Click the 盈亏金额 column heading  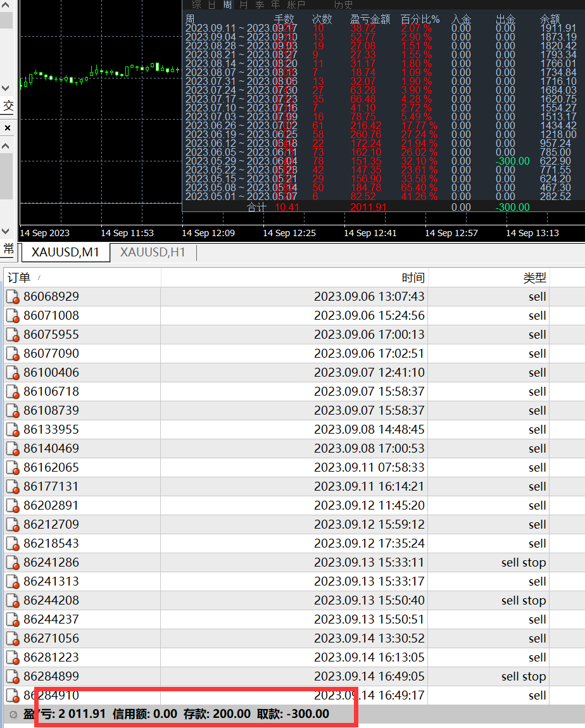(370, 20)
